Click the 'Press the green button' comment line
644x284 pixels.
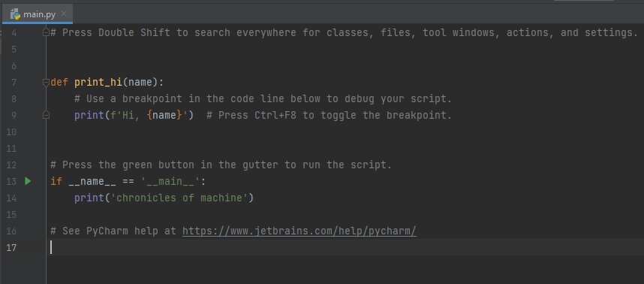click(221, 165)
